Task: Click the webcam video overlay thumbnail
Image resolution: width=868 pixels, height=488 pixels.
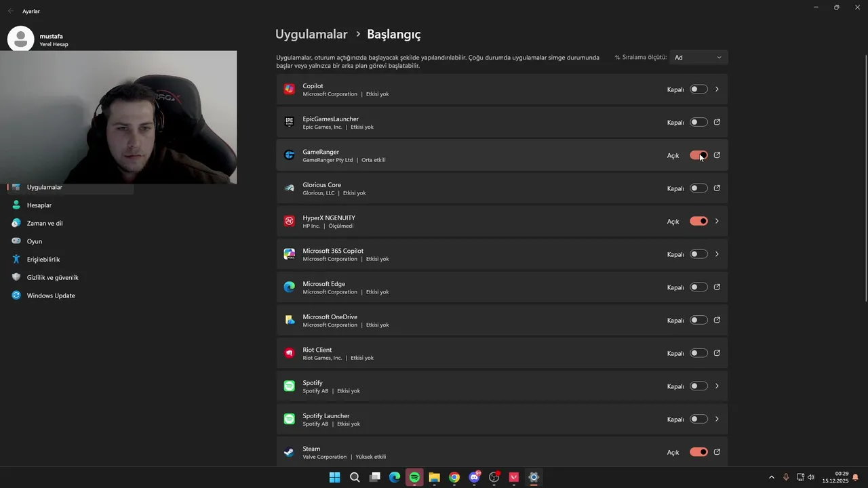Action: tap(119, 117)
